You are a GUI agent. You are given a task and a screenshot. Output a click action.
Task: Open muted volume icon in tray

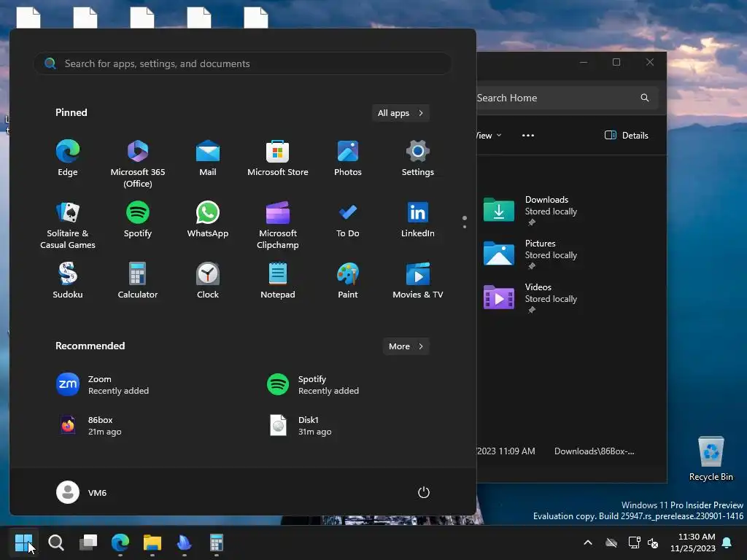coord(653,542)
